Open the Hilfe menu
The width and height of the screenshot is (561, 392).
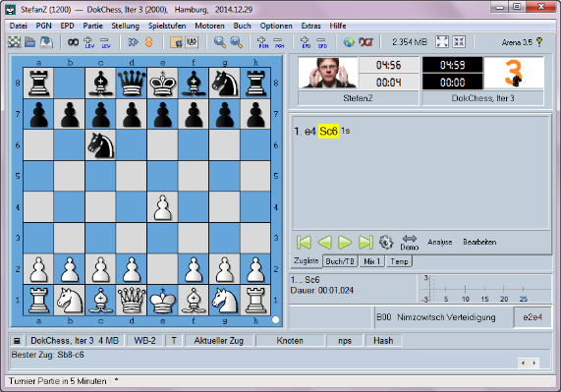[x=338, y=26]
